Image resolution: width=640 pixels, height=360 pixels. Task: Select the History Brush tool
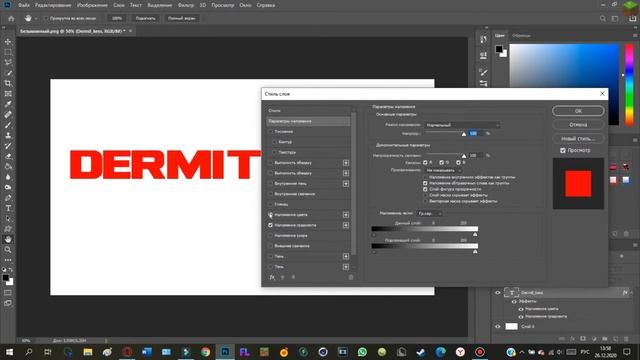coord(8,146)
